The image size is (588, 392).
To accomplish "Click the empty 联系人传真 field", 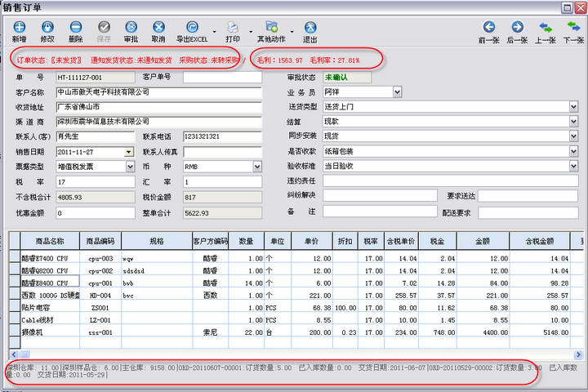I will pyautogui.click(x=222, y=152).
